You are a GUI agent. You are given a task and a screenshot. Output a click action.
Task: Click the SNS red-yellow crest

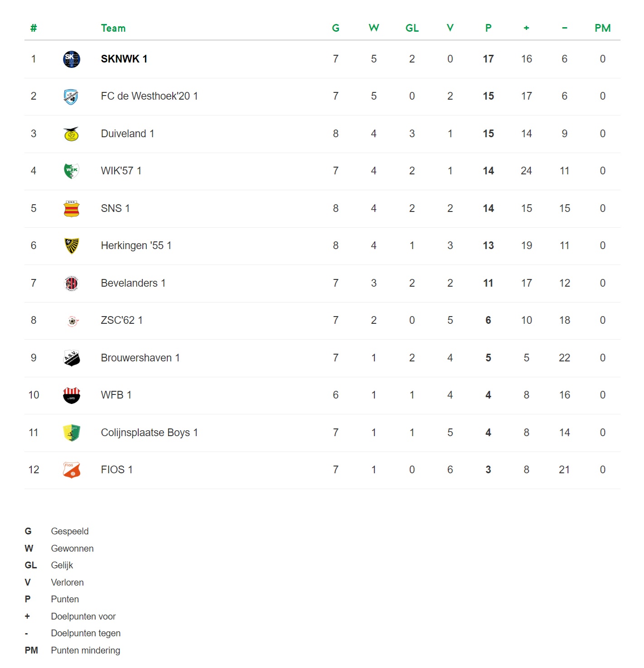(x=72, y=209)
